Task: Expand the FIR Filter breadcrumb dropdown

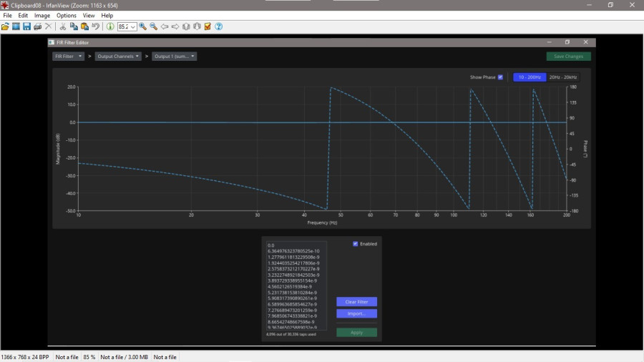Action: coord(68,57)
